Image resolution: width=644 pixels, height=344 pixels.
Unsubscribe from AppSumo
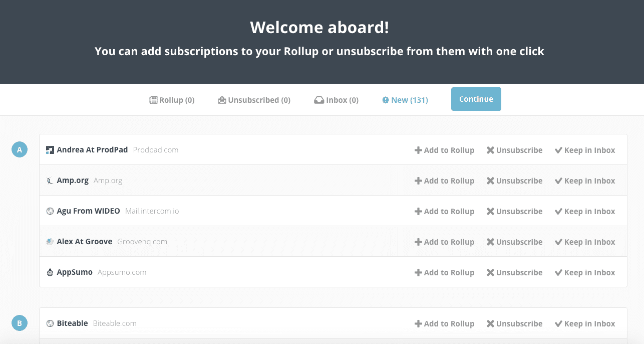point(514,272)
